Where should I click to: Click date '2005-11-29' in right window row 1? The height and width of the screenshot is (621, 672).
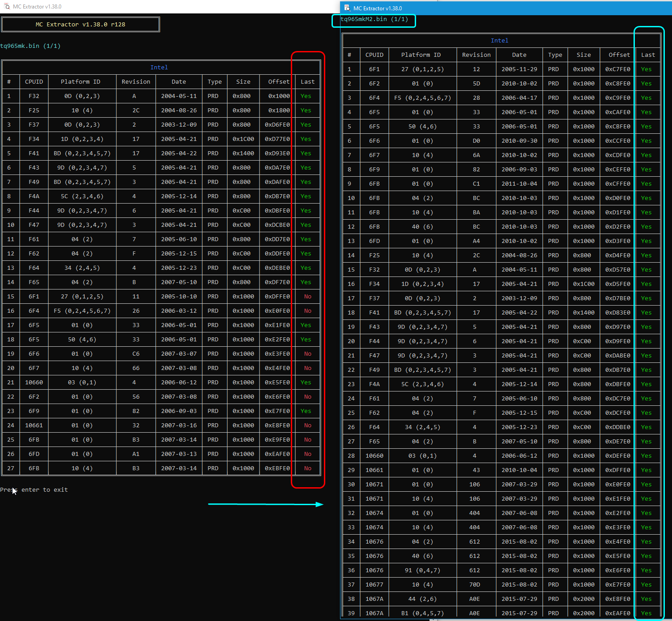pos(519,69)
